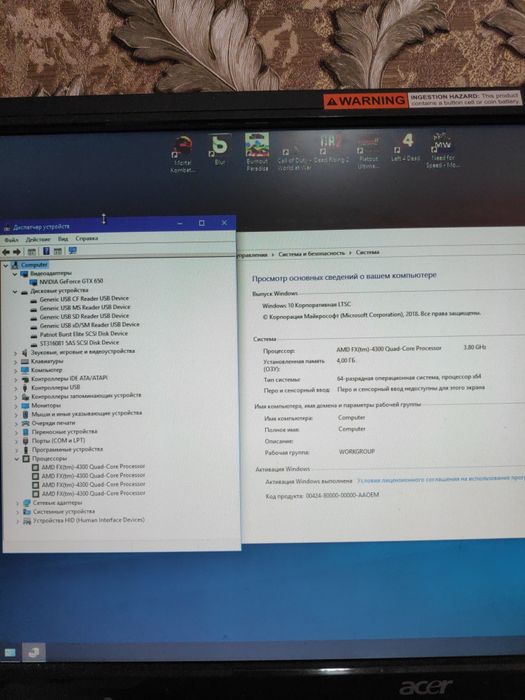The width and height of the screenshot is (525, 700).
Task: Launch the Left 4 Dead shortcut
Action: (x=406, y=148)
